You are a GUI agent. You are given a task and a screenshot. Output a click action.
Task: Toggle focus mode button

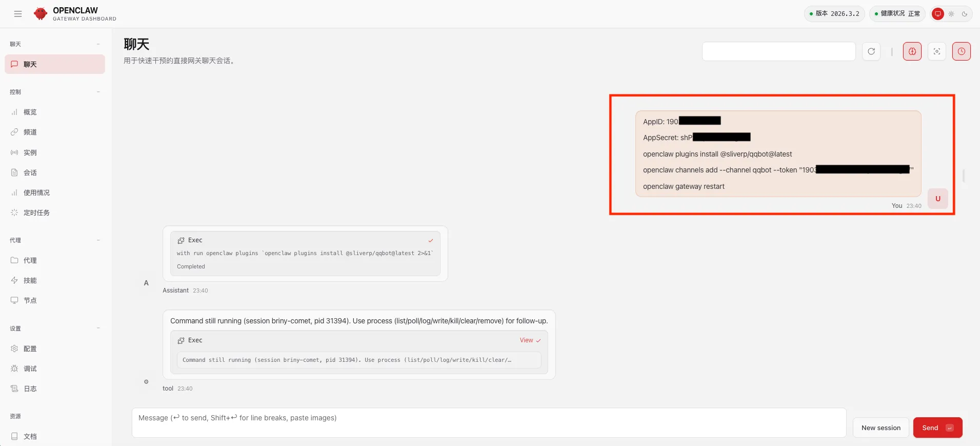[x=937, y=51]
